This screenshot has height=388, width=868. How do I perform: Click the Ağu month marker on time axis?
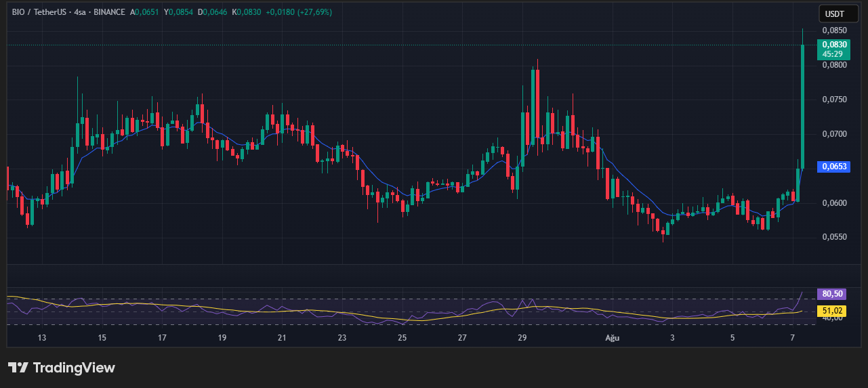click(612, 337)
